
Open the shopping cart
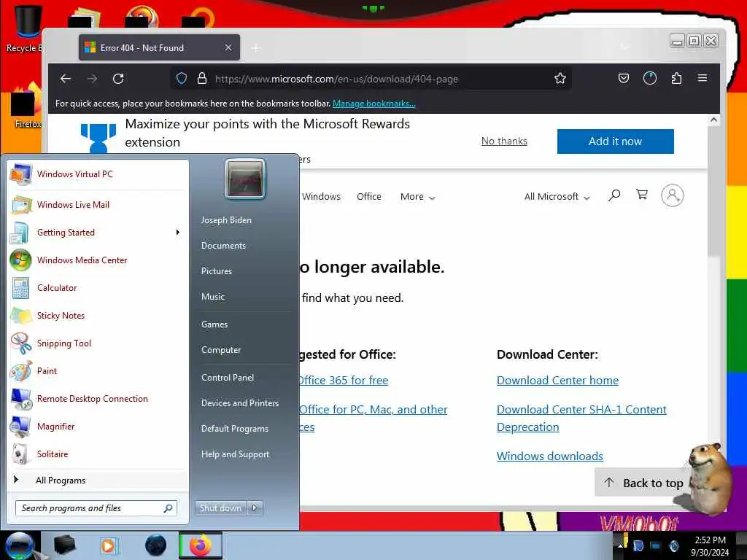[642, 194]
